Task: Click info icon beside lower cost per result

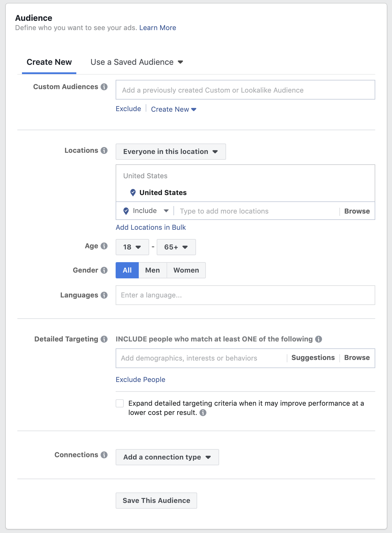Action: tap(203, 413)
